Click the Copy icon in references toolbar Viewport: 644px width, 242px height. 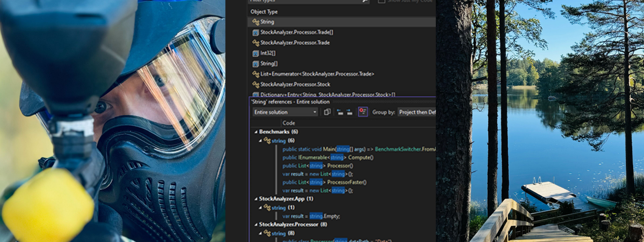coord(327,112)
